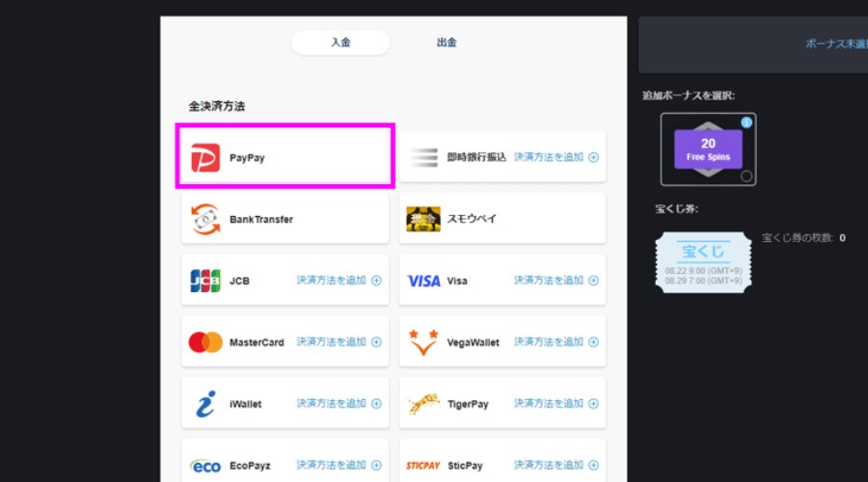Click the plus icon in SticPay row

point(593,465)
